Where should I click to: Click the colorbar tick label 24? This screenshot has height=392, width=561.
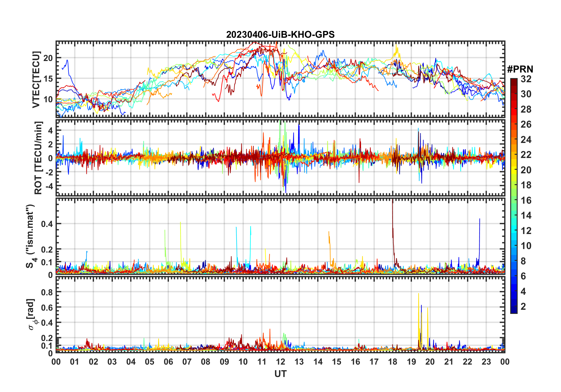coord(526,139)
